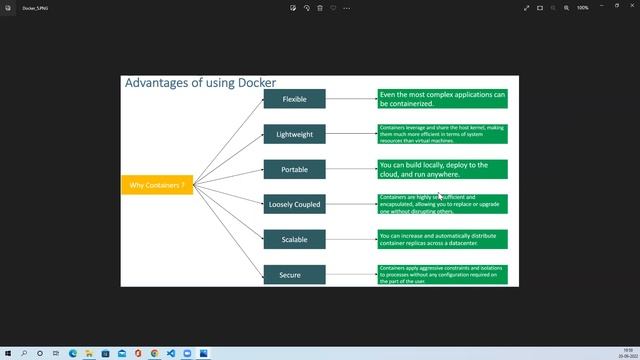
Task: Open File Explorer from taskbar
Action: tap(89, 353)
